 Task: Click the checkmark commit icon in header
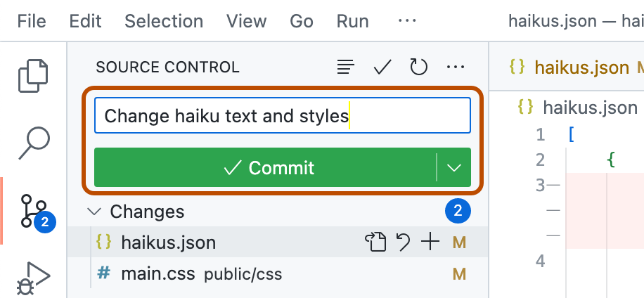(382, 67)
